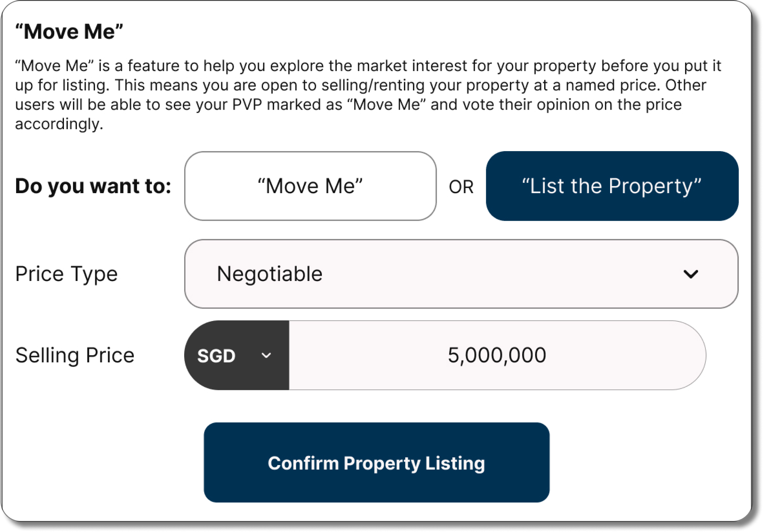Click the "OR" separator text
This screenshot has width=763, height=532.
tap(461, 187)
